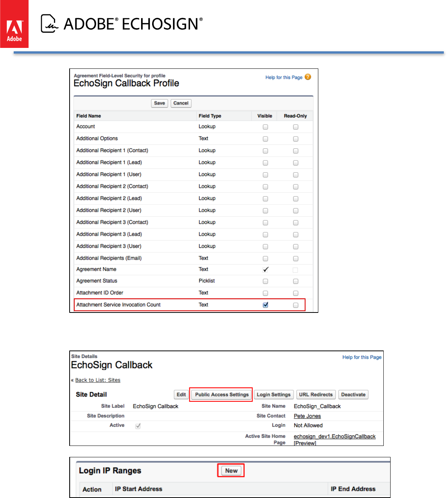
Task: Click the Action column header
Action: tap(92, 490)
